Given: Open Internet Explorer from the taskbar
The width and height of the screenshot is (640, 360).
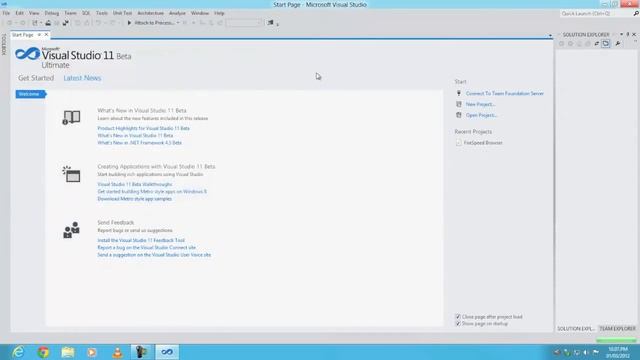Looking at the screenshot, I should (18, 352).
